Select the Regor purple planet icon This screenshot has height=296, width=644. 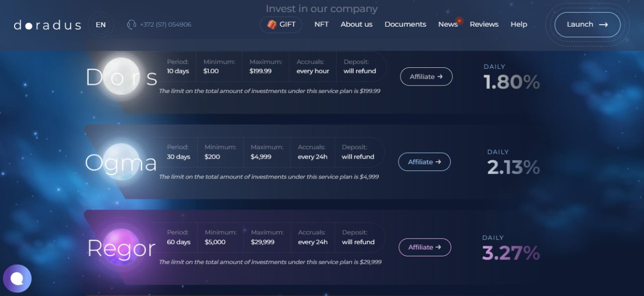pyautogui.click(x=121, y=247)
